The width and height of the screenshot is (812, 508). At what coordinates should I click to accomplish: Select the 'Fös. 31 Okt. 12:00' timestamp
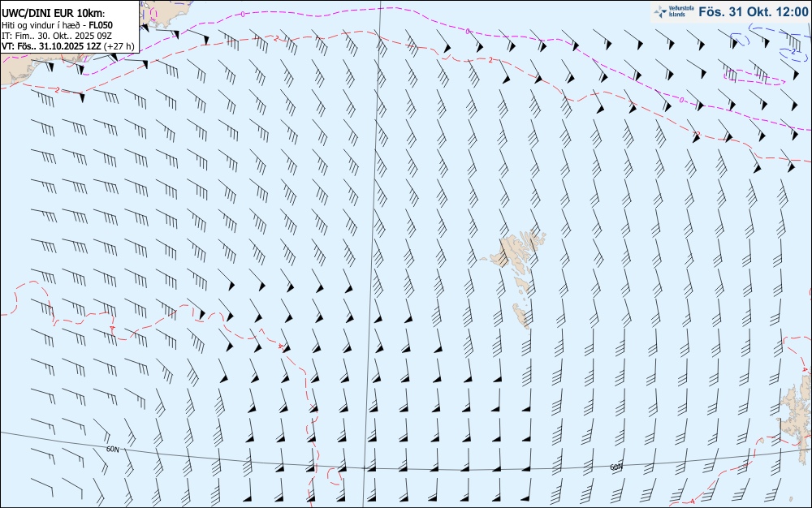(x=753, y=11)
